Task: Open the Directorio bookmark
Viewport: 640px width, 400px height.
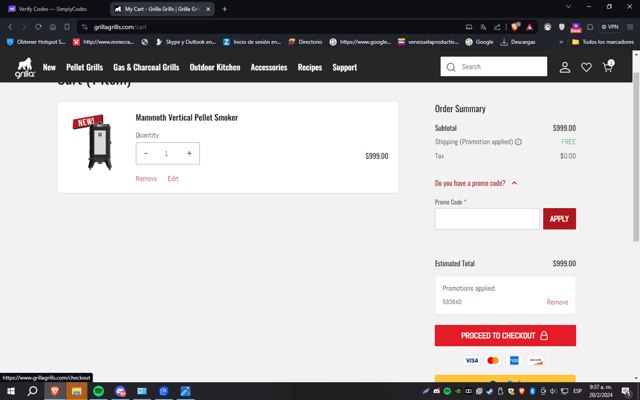Action: [x=305, y=42]
